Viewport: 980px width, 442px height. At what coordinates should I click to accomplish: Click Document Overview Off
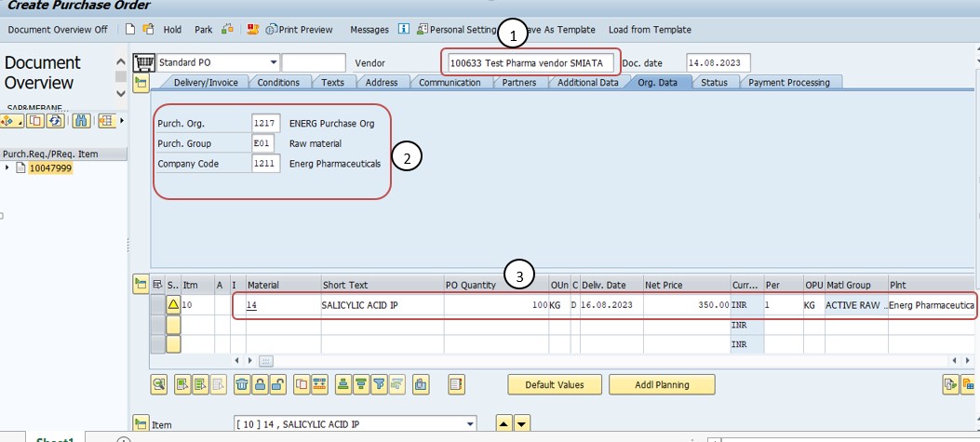point(58,30)
